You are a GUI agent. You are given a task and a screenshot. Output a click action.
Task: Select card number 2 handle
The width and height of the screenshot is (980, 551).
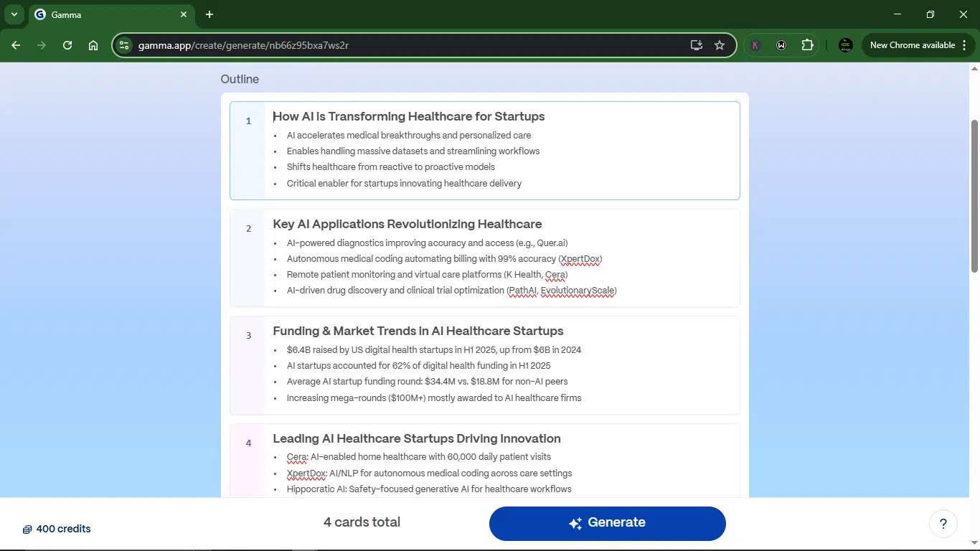[x=248, y=258]
